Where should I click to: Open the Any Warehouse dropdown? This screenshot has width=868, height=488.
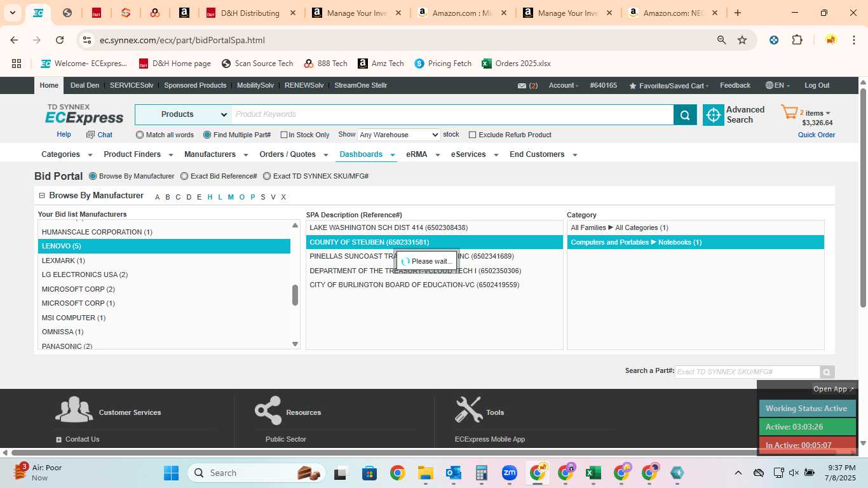[x=398, y=135]
